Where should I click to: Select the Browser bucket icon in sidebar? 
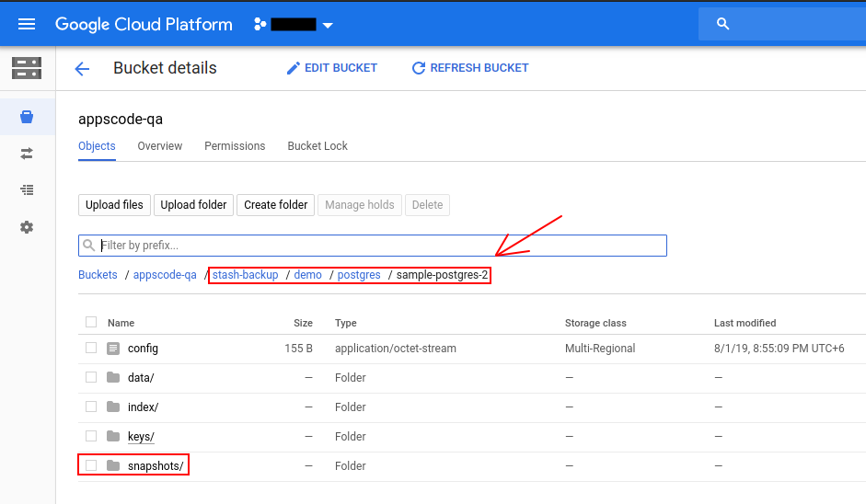pyautogui.click(x=27, y=117)
